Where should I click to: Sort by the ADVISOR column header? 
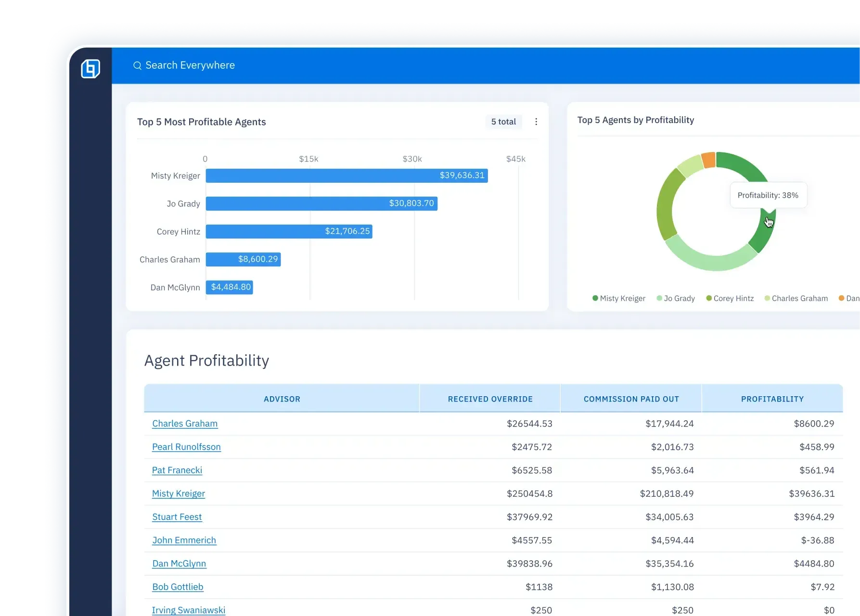tap(282, 399)
